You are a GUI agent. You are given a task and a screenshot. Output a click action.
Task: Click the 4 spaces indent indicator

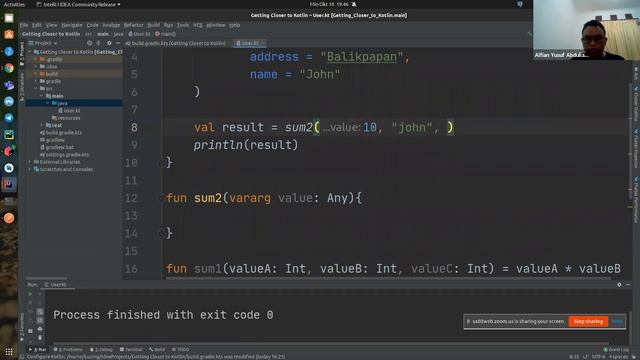[x=618, y=357]
